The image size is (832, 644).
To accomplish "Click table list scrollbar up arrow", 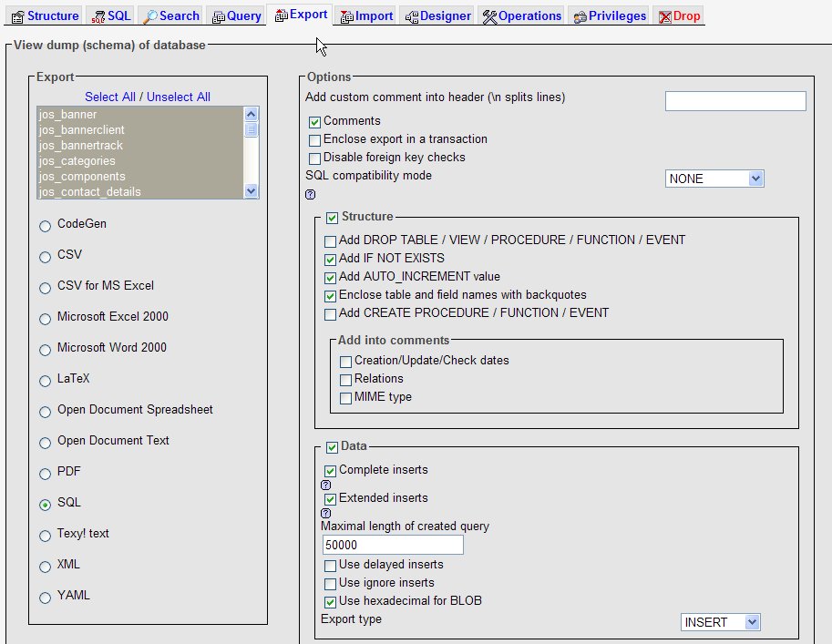I will 251,114.
